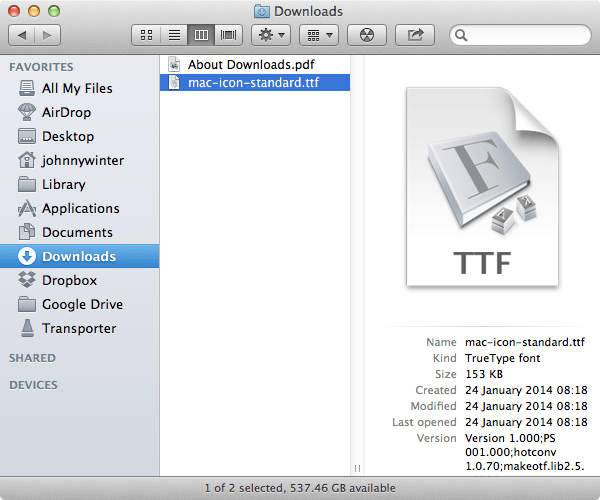Viewport: 600px width, 500px height.
Task: Click the Documents pages icon
Action: pos(27,232)
